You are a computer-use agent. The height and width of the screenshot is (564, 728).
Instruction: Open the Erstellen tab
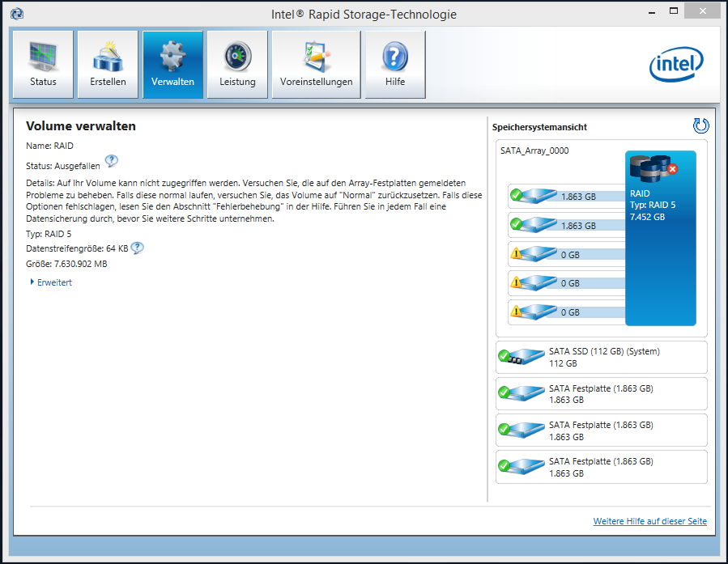point(108,65)
